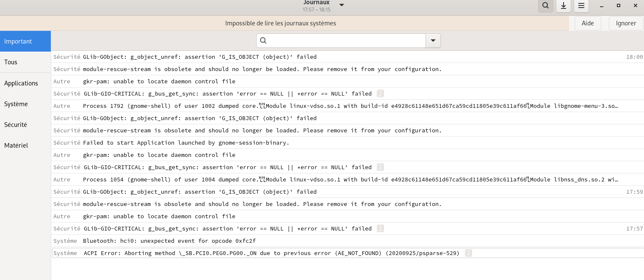Select 'Failed to start Application launched' entry
This screenshot has width=644, height=280.
point(348,143)
